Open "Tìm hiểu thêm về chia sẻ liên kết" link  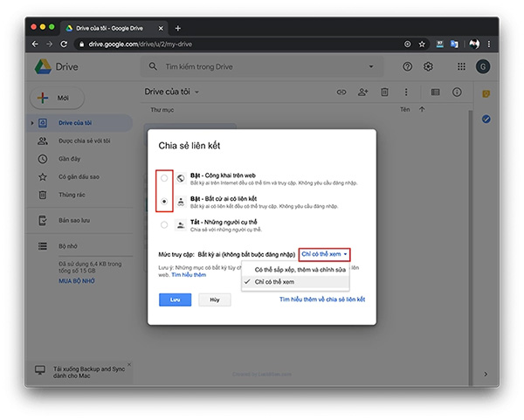tap(321, 300)
